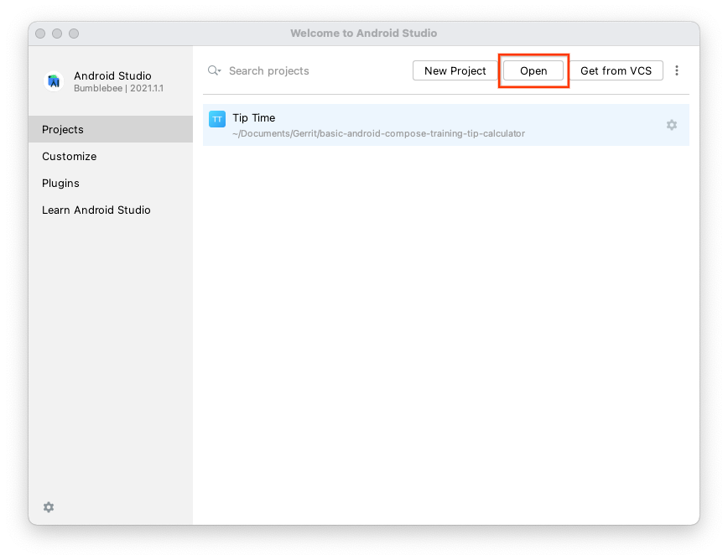Open the Tip Time project options gear
This screenshot has height=560, width=728.
pyautogui.click(x=671, y=125)
